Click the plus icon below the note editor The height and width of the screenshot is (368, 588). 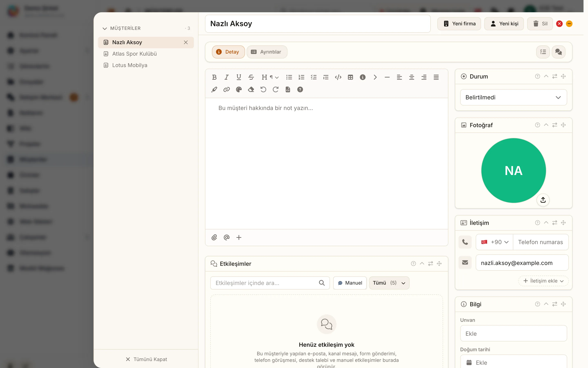click(239, 237)
